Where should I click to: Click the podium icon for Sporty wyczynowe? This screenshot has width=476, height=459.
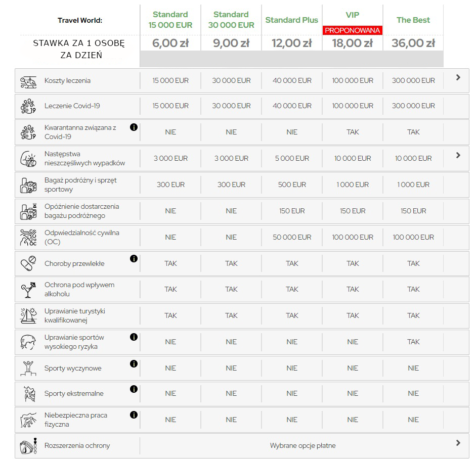(28, 369)
